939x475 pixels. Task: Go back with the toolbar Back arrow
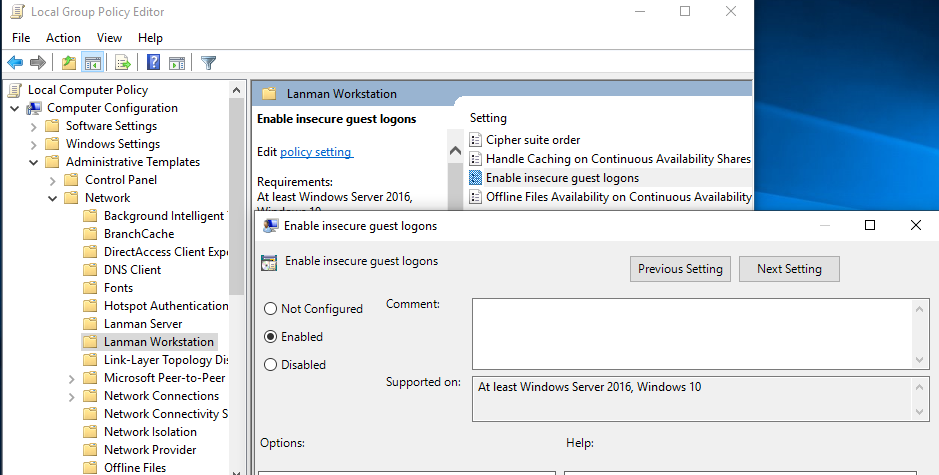15,62
